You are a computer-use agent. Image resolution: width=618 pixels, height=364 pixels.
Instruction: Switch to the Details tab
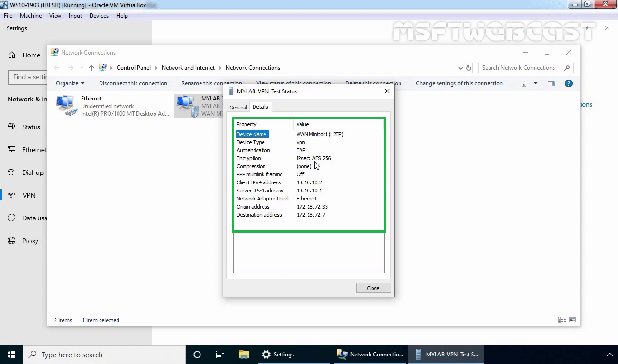(260, 107)
